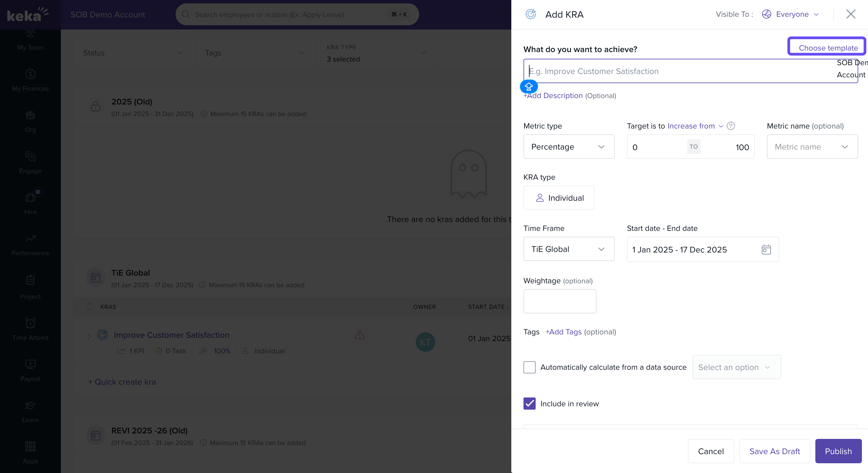Click the Add KRA target icon in header
Screen dimensions: 868x473
pos(531,14)
